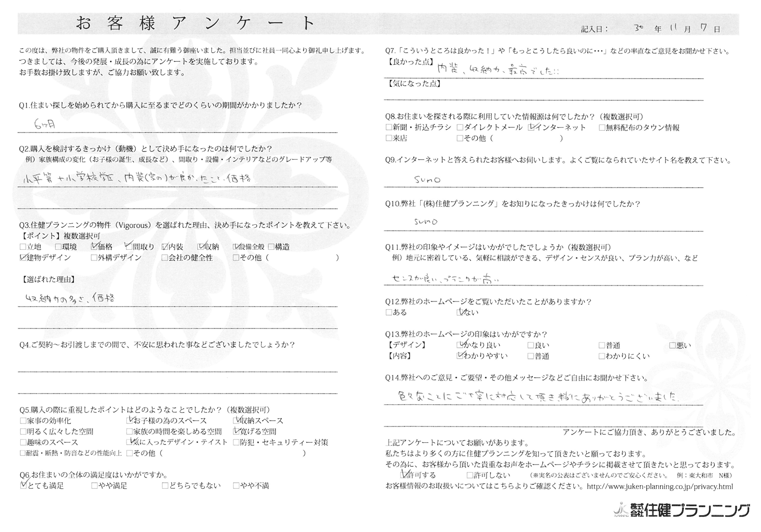Click the handwritten suno answer under Q10
The height and width of the screenshot is (532, 761).
425,222
